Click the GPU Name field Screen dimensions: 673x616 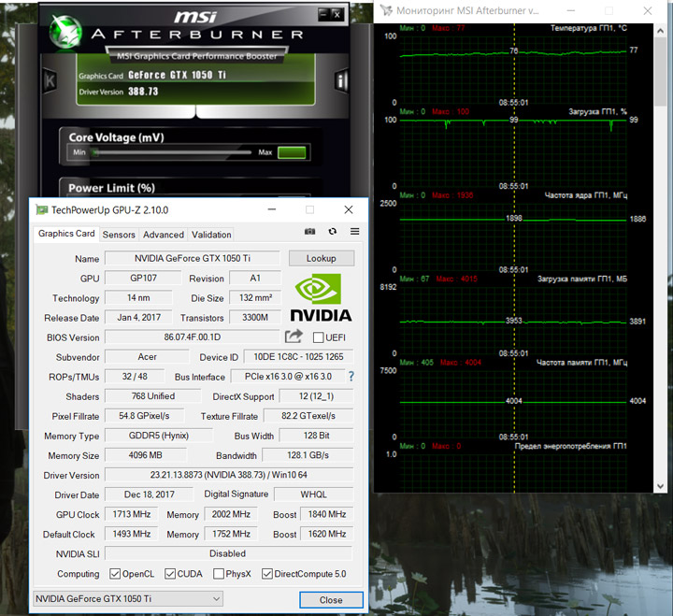(x=193, y=258)
